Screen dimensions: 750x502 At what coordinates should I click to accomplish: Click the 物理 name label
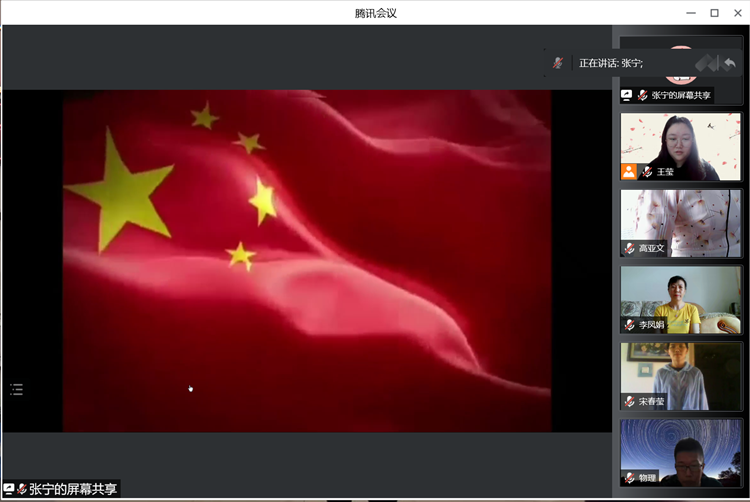tap(647, 477)
